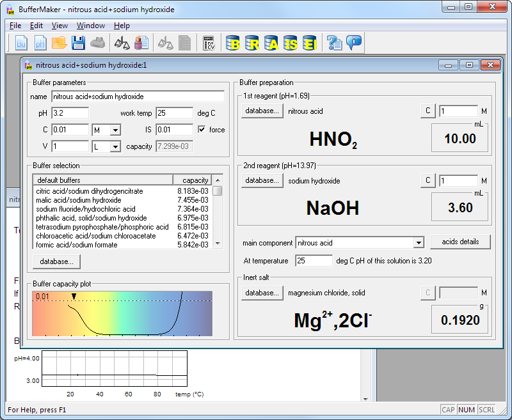Open the R database icon
This screenshot has height=420, width=512.
pyautogui.click(x=252, y=43)
